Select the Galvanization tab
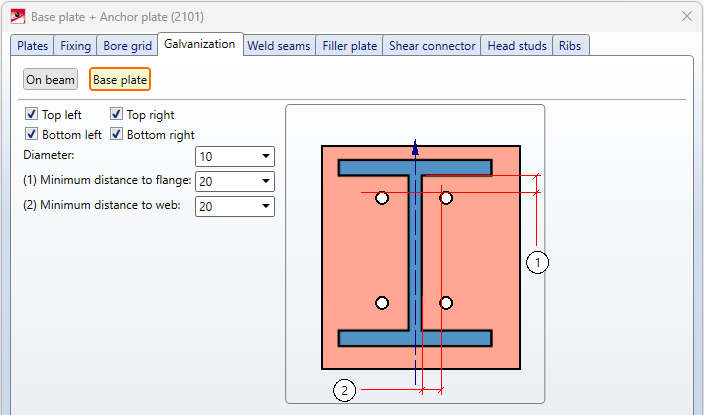Screen dimensions: 704x415 pyautogui.click(x=200, y=44)
